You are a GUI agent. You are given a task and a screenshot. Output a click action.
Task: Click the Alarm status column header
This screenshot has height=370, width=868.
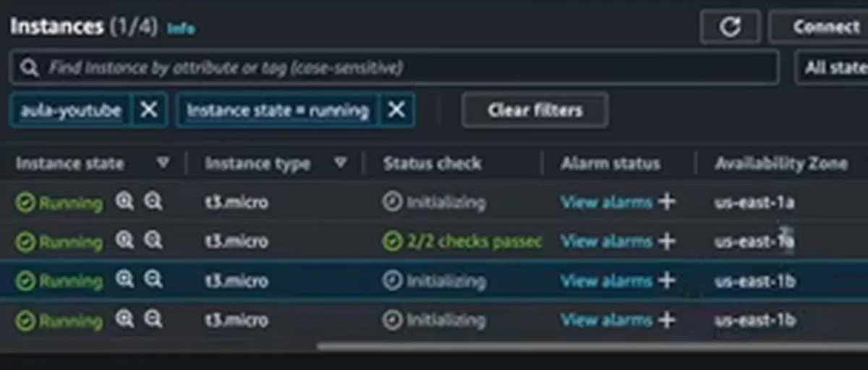tap(610, 164)
